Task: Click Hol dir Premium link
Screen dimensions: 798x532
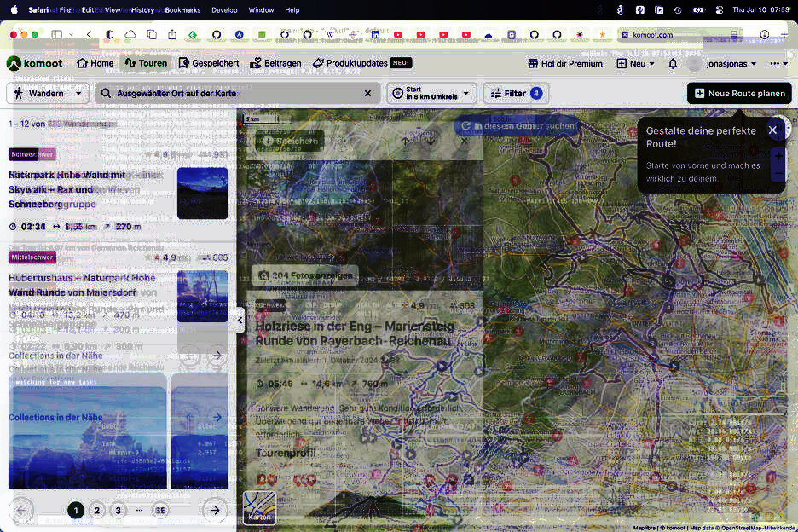Action: (x=565, y=64)
